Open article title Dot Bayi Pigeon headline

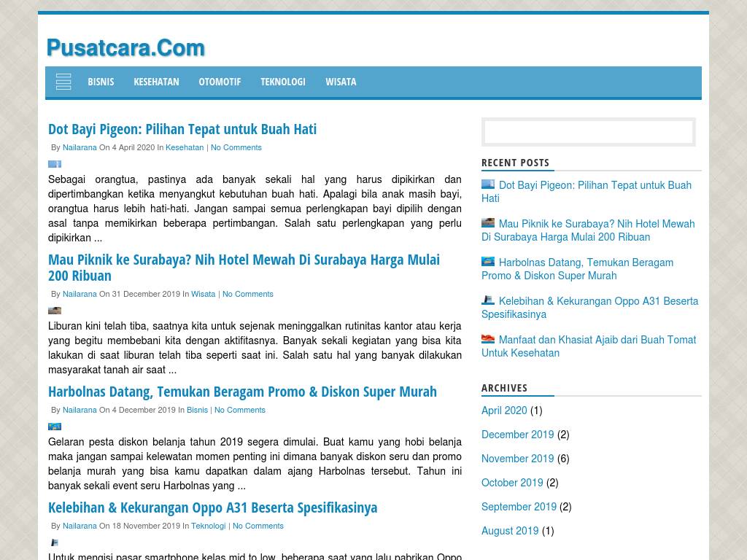tap(182, 129)
